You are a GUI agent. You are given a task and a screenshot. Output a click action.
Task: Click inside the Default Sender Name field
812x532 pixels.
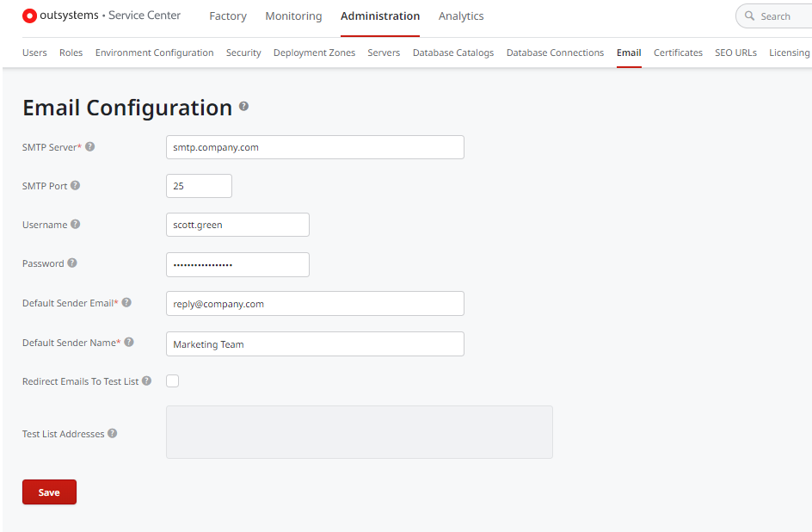tap(315, 343)
